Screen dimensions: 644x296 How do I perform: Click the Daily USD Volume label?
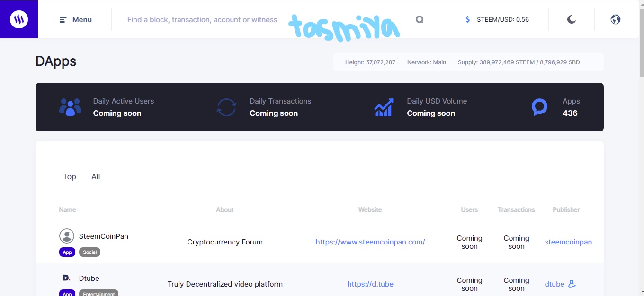437,101
